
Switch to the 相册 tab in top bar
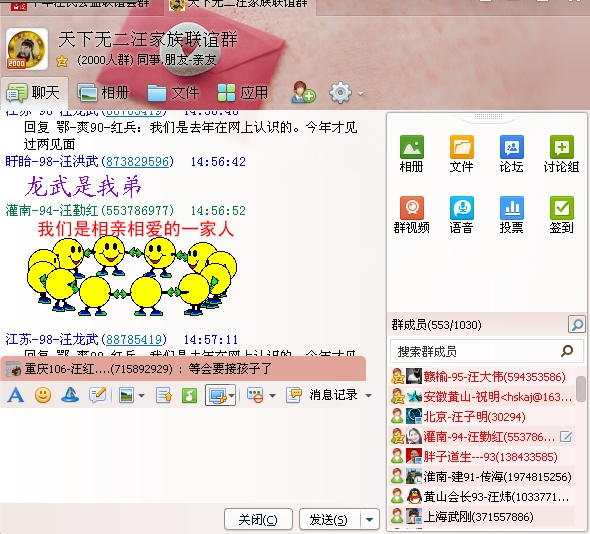click(x=103, y=93)
